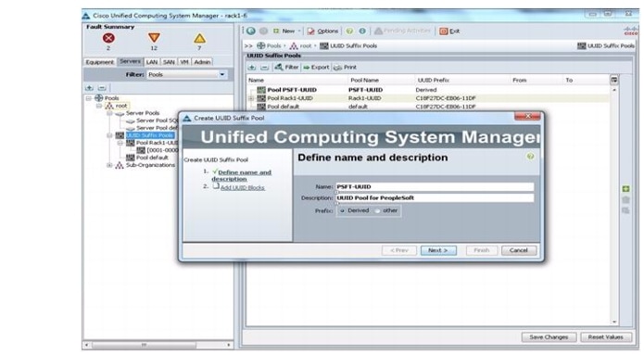This screenshot has height=355, width=644.
Task: Collapse the Pool Rack1-UUID tree node
Action: click(120, 143)
